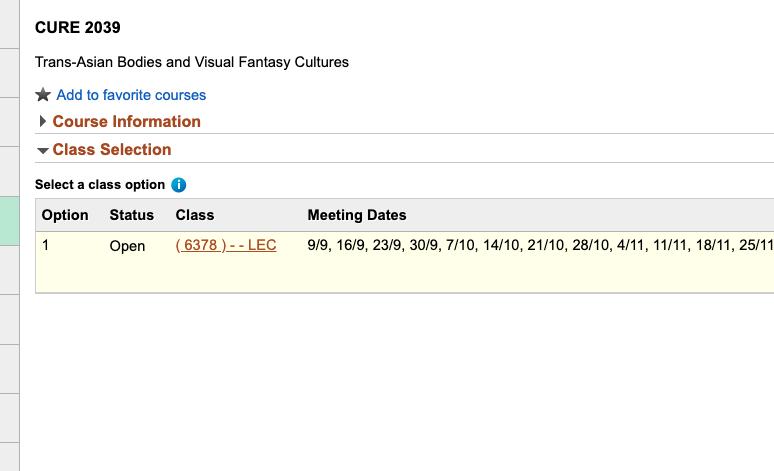
Task: Click the Status column header
Action: (131, 215)
